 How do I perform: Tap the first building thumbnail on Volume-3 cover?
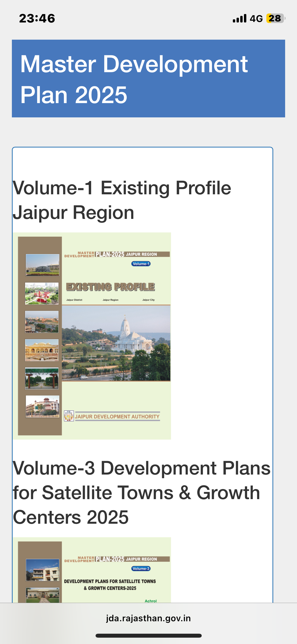coord(43,570)
